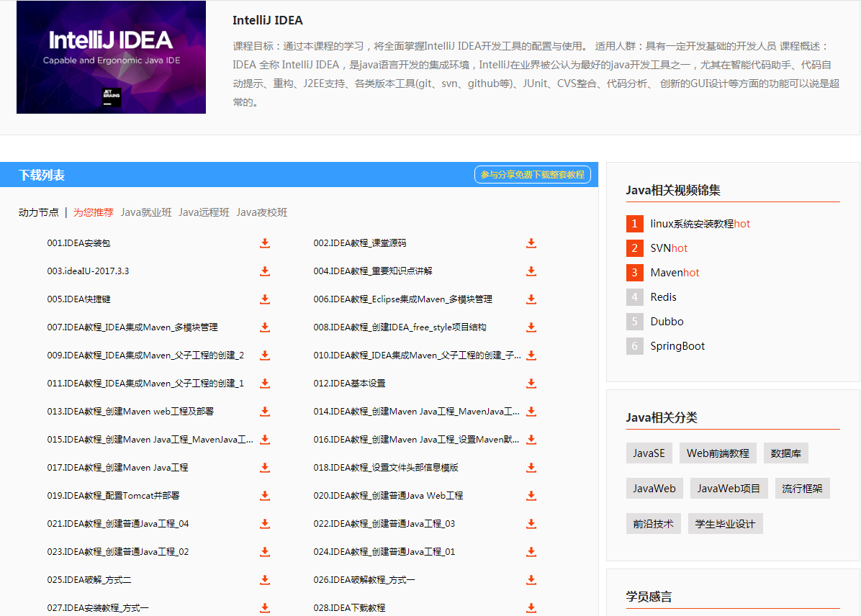The image size is (861, 616).
Task: Download 002.IDEA教程_课堂源码 via its arrow icon
Action: pos(531,243)
